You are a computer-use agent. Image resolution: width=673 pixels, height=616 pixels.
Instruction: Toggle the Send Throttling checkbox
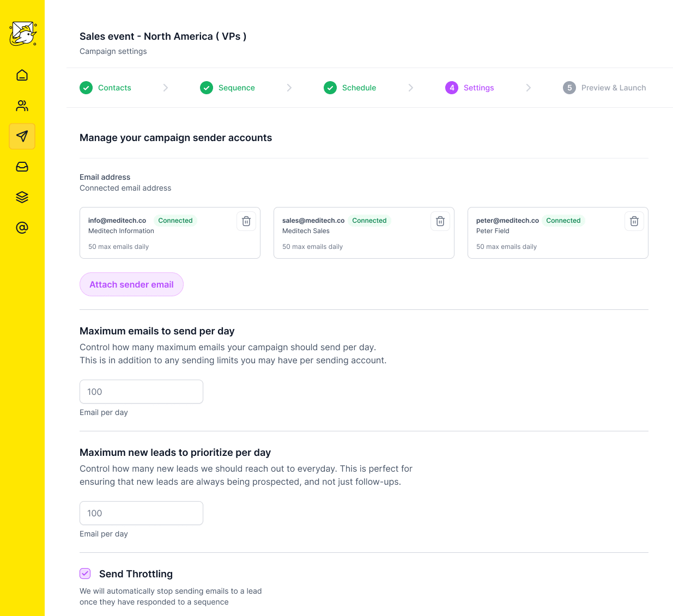tap(85, 574)
